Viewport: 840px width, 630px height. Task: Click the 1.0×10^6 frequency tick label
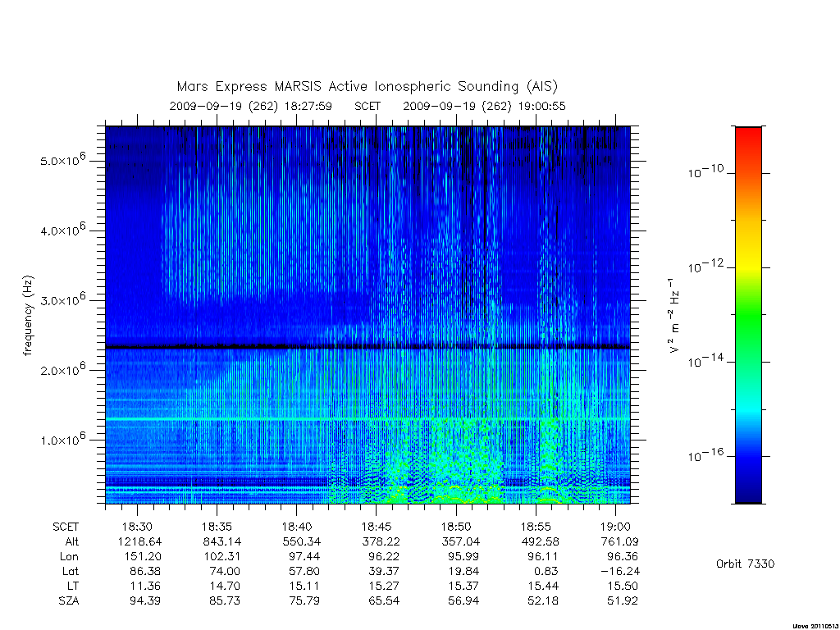[62, 438]
